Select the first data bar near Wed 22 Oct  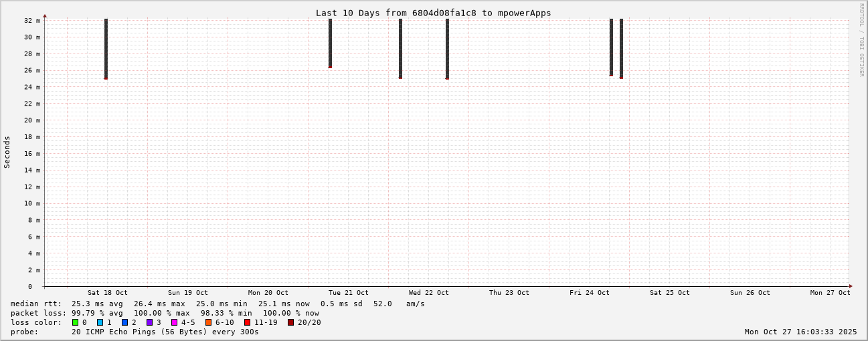point(400,48)
